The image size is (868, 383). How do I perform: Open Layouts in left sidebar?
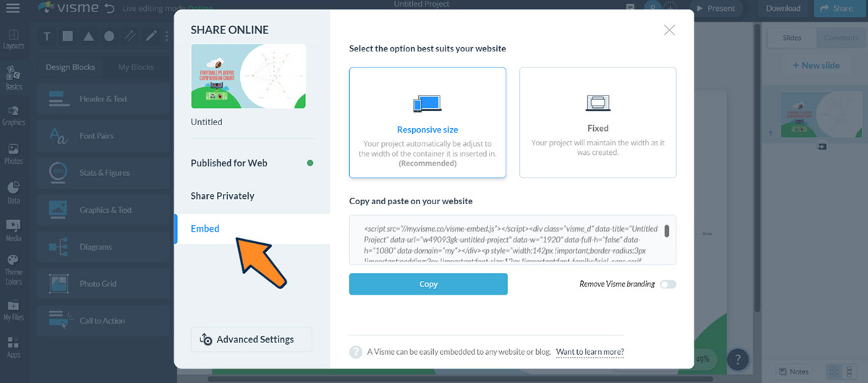13,39
